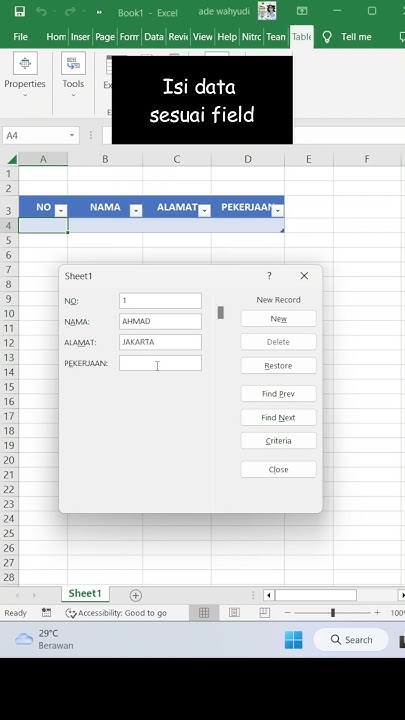Screen dimensions: 405x720
Task: Open the File tab
Action: point(20,37)
